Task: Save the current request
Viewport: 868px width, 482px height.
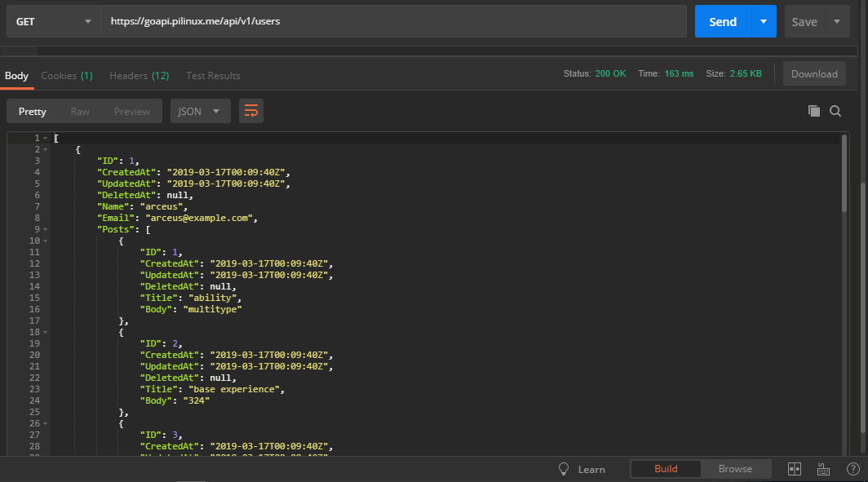Action: (804, 21)
